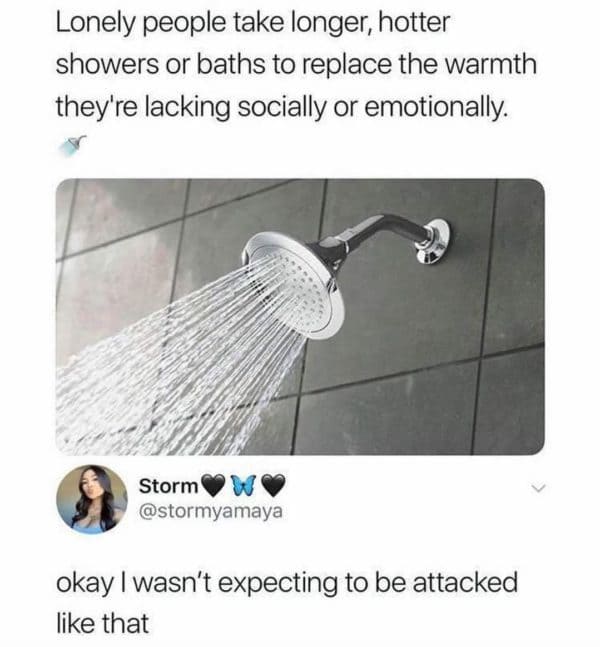Click the wall flange of the shower arm
The width and height of the screenshot is (600, 647).
click(x=434, y=241)
